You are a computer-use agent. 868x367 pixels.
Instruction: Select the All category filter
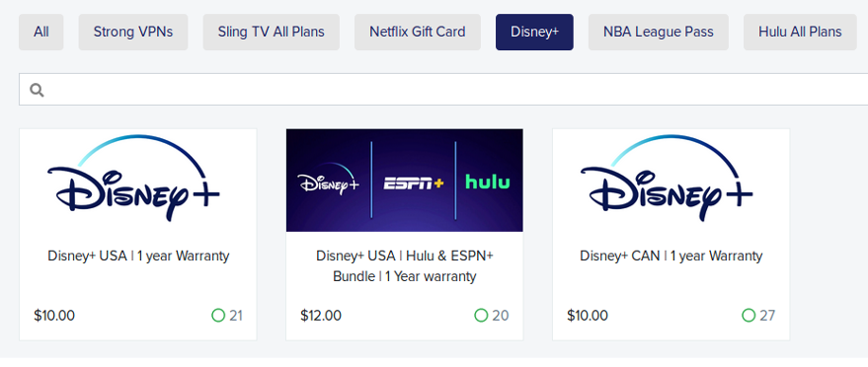(x=40, y=32)
